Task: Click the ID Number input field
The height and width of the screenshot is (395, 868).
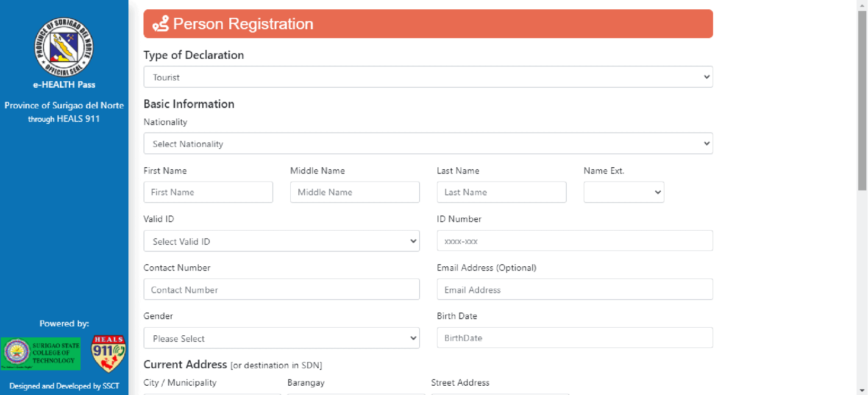Action: pyautogui.click(x=574, y=241)
